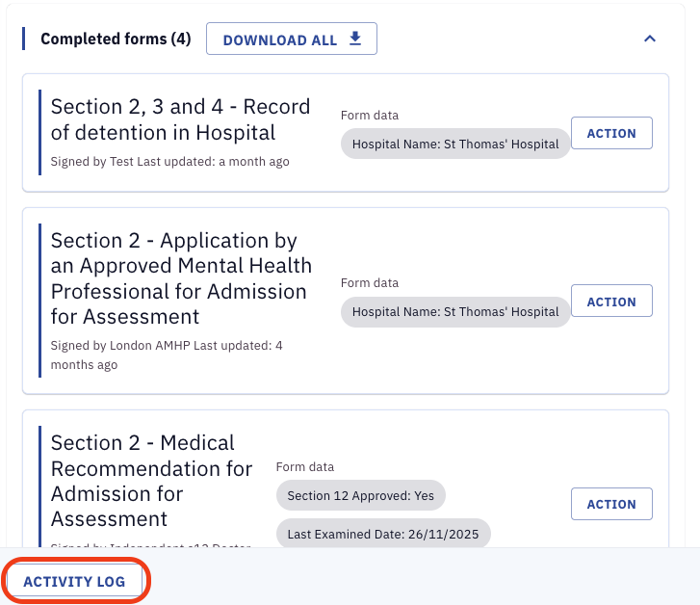The image size is (700, 605).
Task: Click ACTION for the Medical Recommendation form
Action: [x=611, y=504]
